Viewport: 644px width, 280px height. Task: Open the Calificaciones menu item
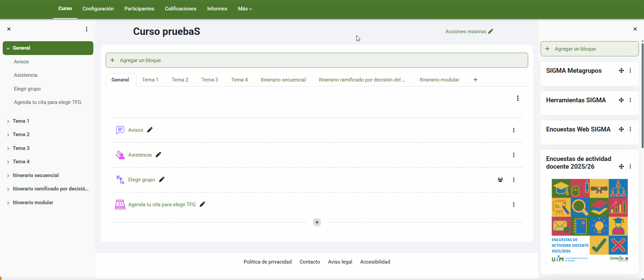[x=180, y=9]
